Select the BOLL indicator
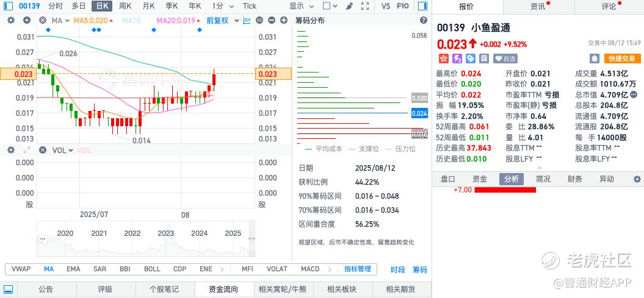Viewport: 644px width, 298px height. tap(152, 269)
